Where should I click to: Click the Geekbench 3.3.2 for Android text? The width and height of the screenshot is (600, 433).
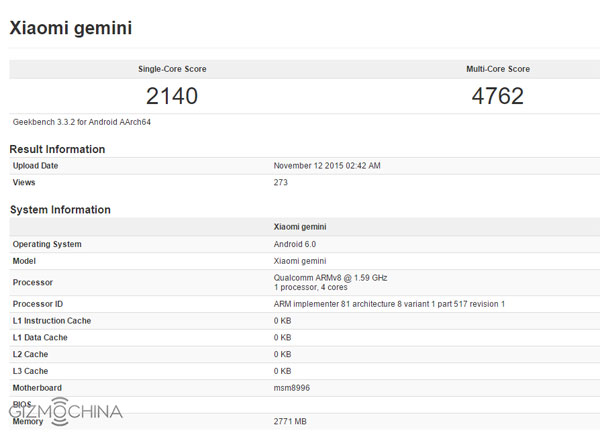point(81,122)
